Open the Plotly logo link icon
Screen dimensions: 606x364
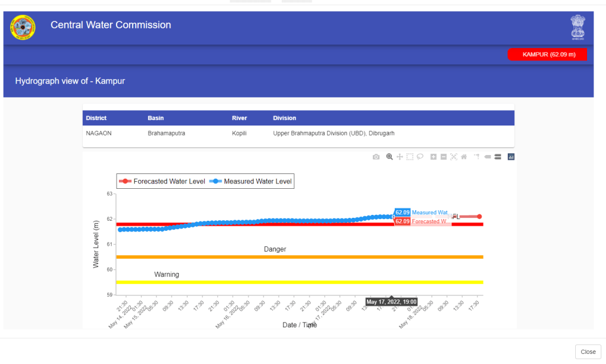[511, 157]
